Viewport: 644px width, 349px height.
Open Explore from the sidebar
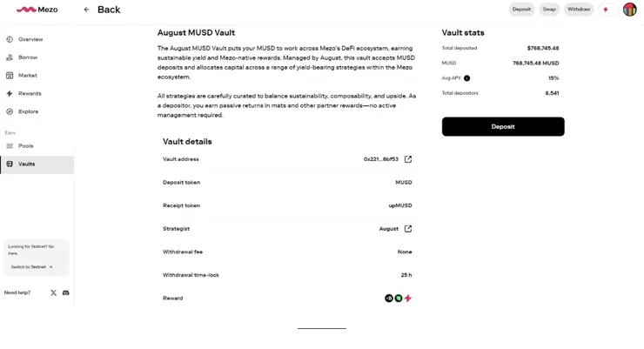tap(29, 111)
